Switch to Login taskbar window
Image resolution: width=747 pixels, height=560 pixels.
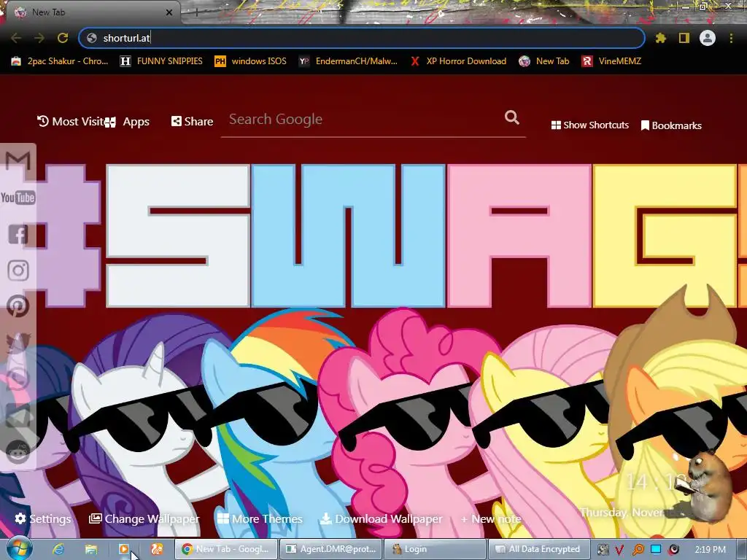coord(435,549)
